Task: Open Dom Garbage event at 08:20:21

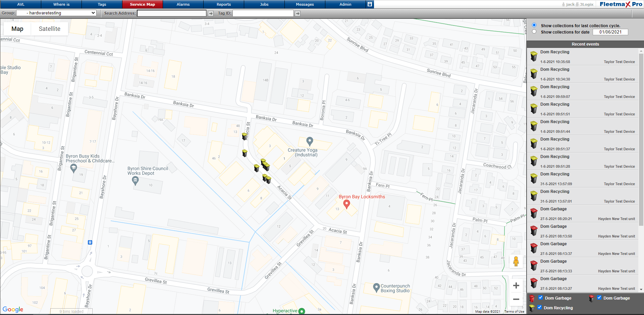Action: click(x=583, y=214)
